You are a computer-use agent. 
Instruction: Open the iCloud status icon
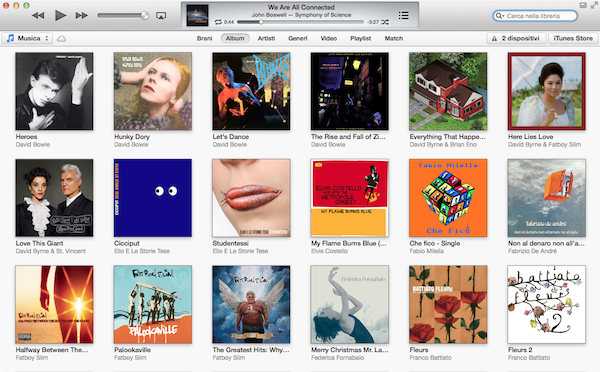[62, 38]
